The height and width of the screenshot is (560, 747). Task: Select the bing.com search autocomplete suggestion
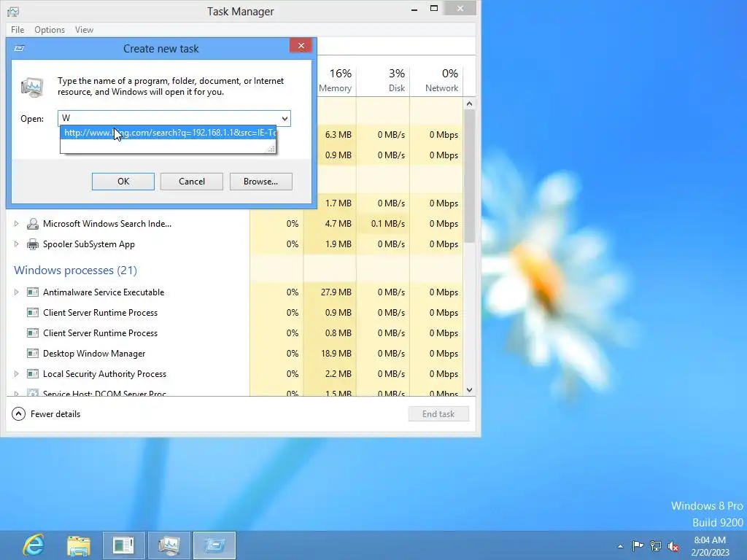tap(169, 133)
